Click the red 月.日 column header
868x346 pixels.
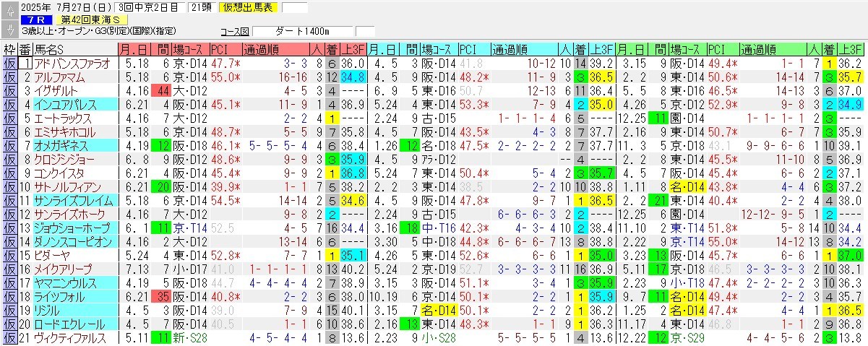pos(135,50)
